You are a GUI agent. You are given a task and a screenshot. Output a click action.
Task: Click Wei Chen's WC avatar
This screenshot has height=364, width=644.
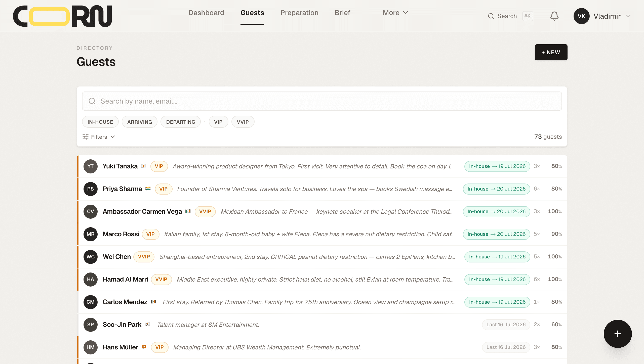click(x=91, y=257)
